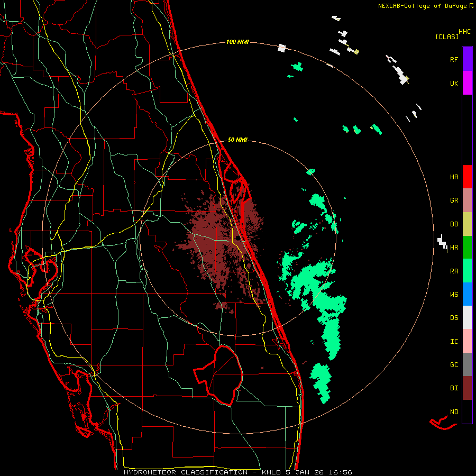Select the gray GC legend swatch
Viewport: 476px width, 476px height.
467,364
